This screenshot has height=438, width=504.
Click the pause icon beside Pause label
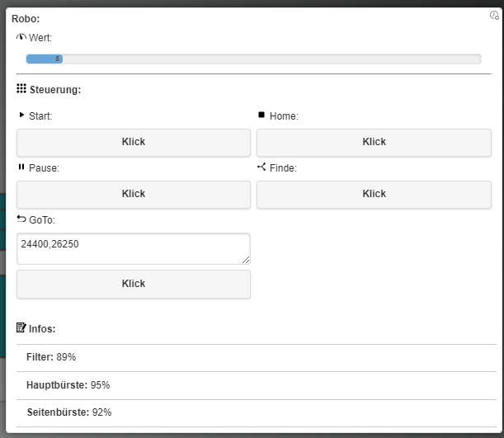point(21,167)
